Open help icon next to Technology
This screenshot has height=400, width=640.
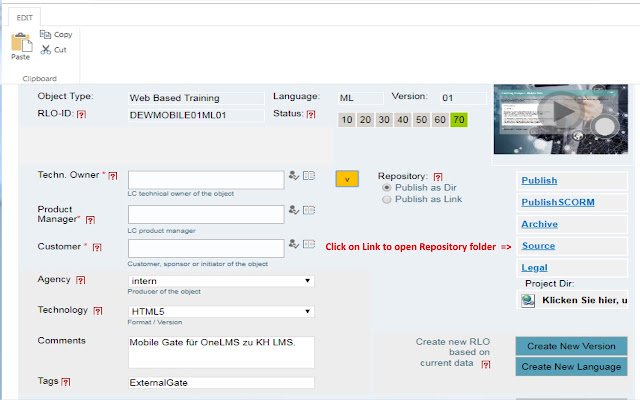coord(98,311)
